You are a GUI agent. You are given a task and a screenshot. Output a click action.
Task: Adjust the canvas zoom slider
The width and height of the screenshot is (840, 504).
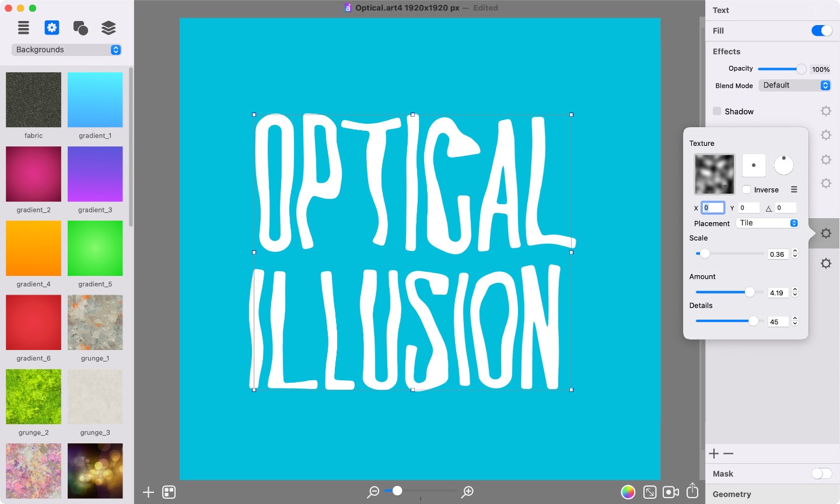click(421, 491)
